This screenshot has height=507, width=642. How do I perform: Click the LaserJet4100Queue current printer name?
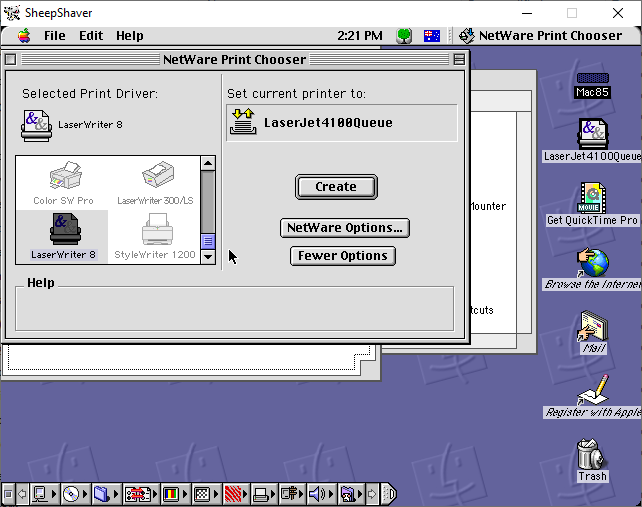coord(328,122)
